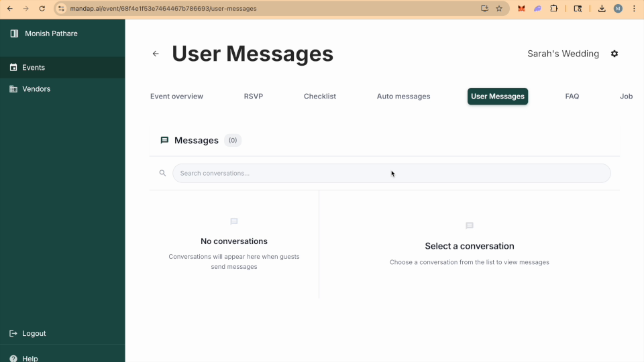644x362 pixels.
Task: Click the Help question mark icon
Action: coord(13,358)
